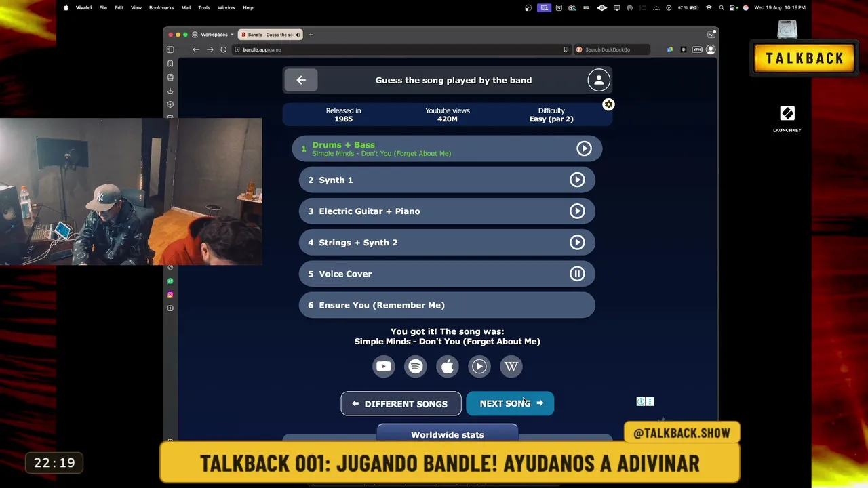Open Wi-Fi status in the menu bar
The height and width of the screenshot is (488, 868).
(x=709, y=8)
